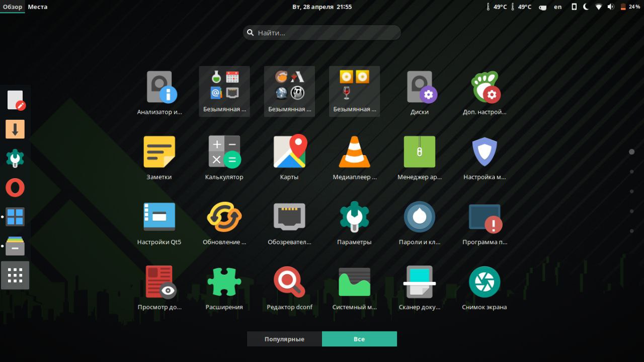644x362 pixels.
Task: Open Доп. настройки (GNOME Tweaks)
Action: pyautogui.click(x=485, y=92)
